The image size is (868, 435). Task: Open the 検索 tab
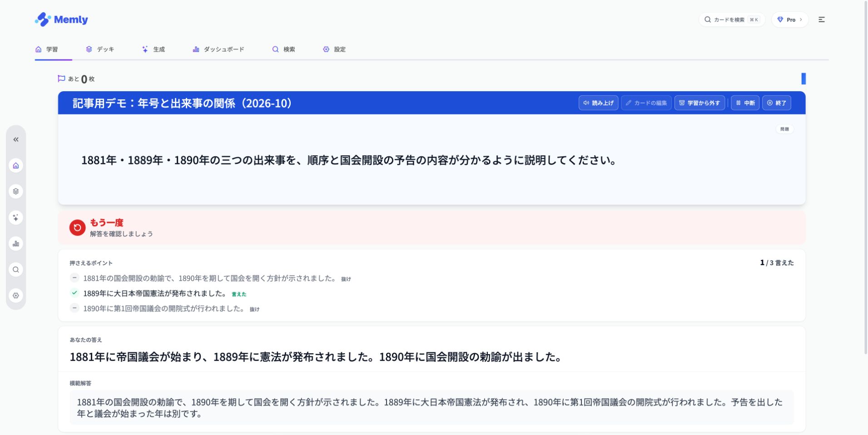283,49
